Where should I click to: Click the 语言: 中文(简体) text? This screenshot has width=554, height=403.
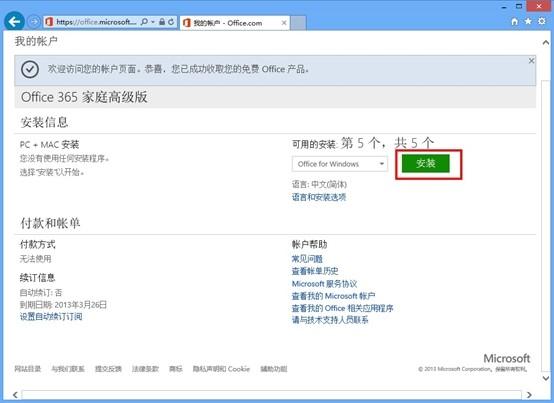click(319, 184)
